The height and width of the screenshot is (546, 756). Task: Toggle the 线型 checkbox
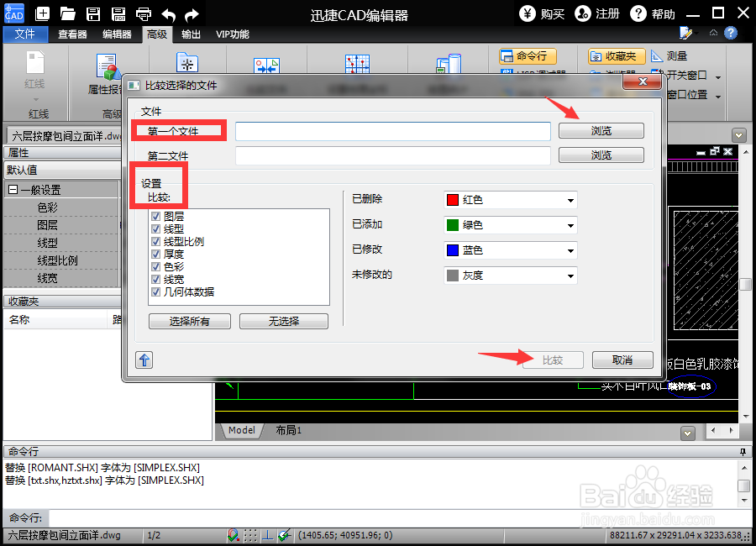coord(155,228)
